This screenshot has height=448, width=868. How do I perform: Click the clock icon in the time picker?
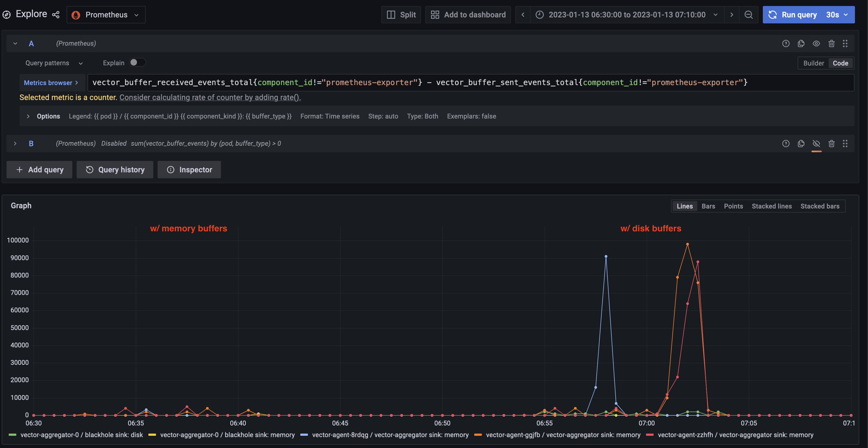[x=539, y=14]
